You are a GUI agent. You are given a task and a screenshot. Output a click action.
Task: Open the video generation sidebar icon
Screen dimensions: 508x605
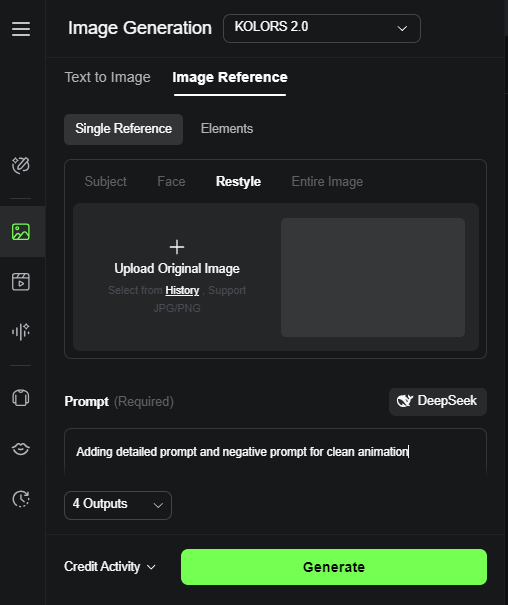(x=21, y=282)
